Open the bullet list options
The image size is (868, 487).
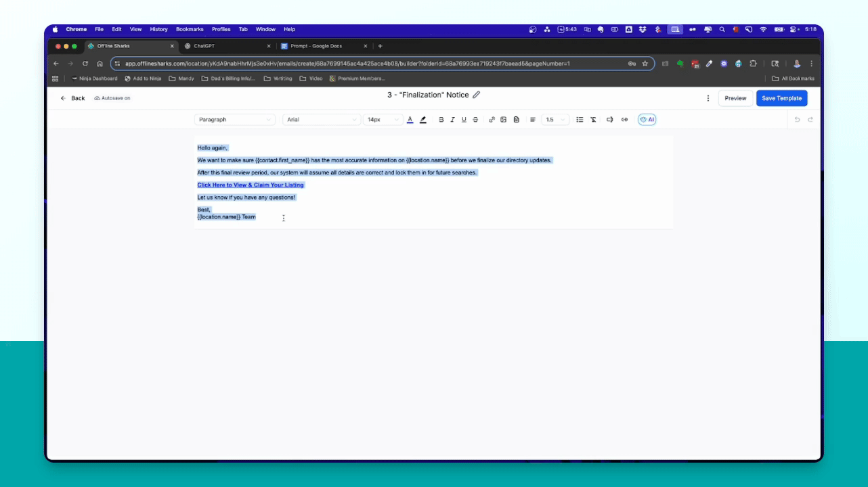point(580,120)
